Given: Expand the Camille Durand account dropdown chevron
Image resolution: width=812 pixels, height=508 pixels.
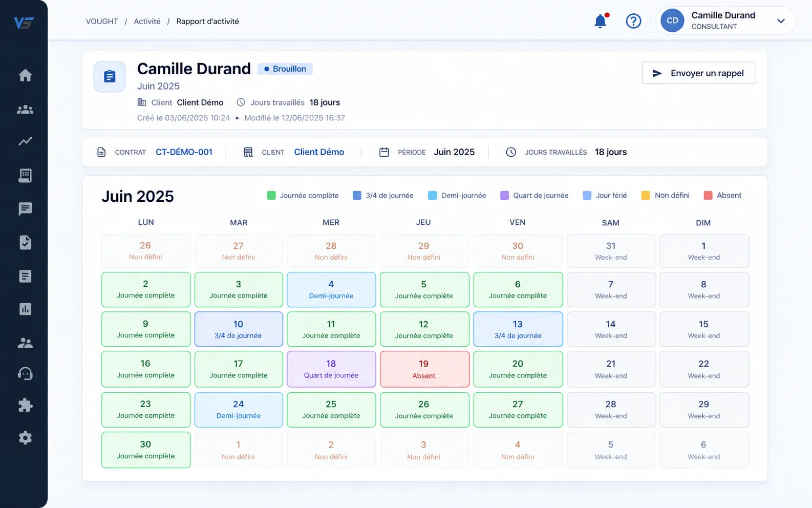Looking at the screenshot, I should click(x=781, y=21).
